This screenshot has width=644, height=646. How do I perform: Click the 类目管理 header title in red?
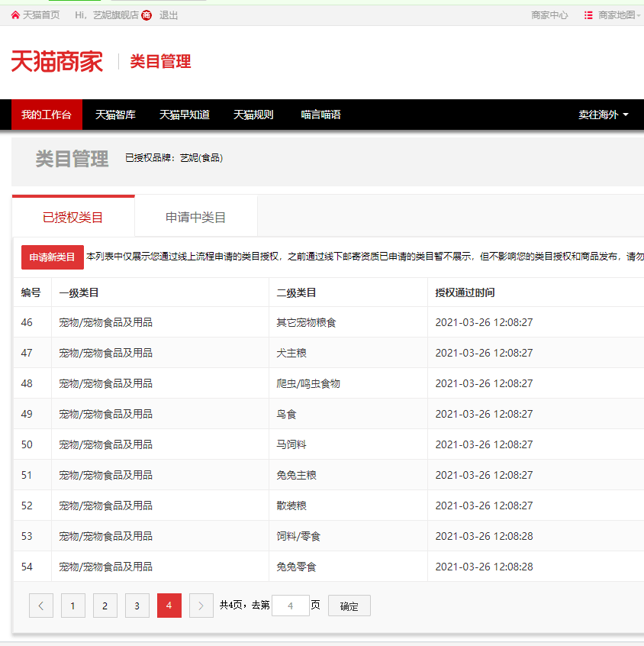click(160, 61)
